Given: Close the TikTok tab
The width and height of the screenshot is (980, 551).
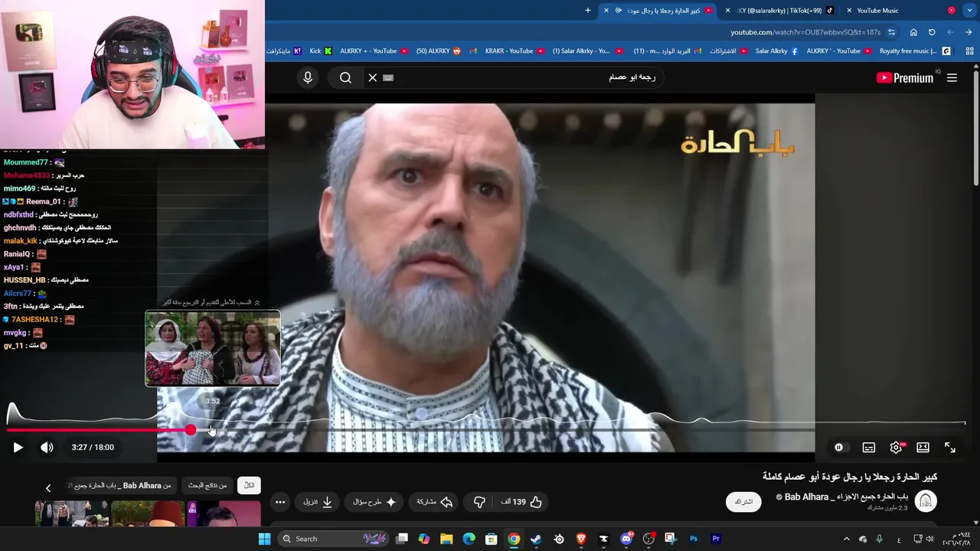Looking at the screenshot, I should pos(727,11).
